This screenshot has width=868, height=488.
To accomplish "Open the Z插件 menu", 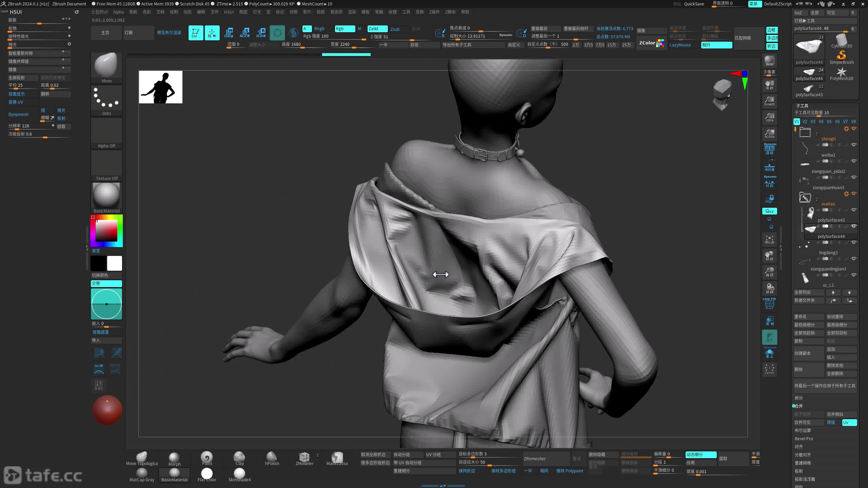I will click(x=434, y=12).
